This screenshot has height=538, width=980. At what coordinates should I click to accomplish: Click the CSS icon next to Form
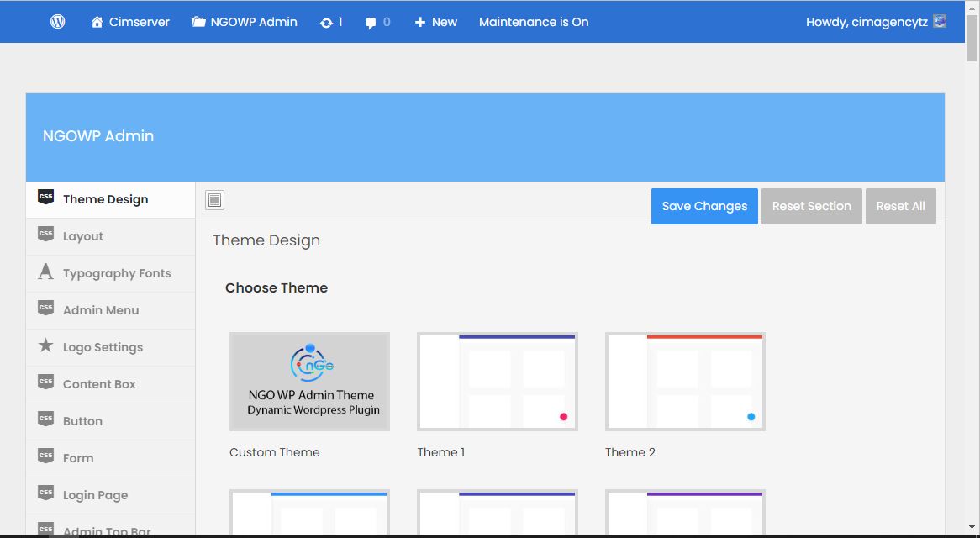click(45, 456)
